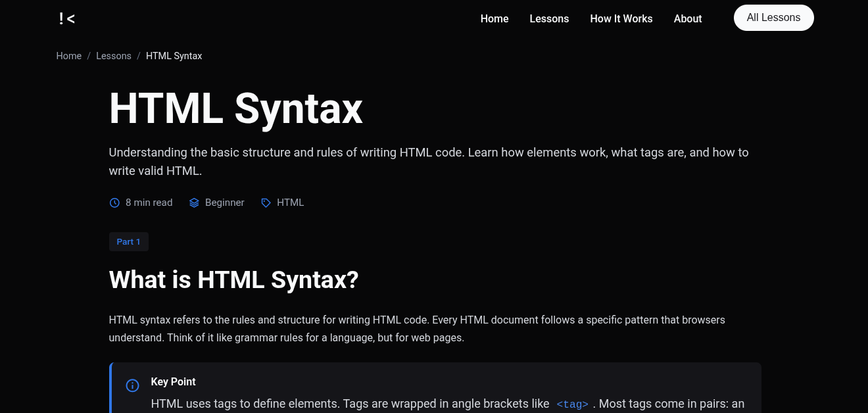
Task: Click the inline <tag> code snippet
Action: [572, 404]
